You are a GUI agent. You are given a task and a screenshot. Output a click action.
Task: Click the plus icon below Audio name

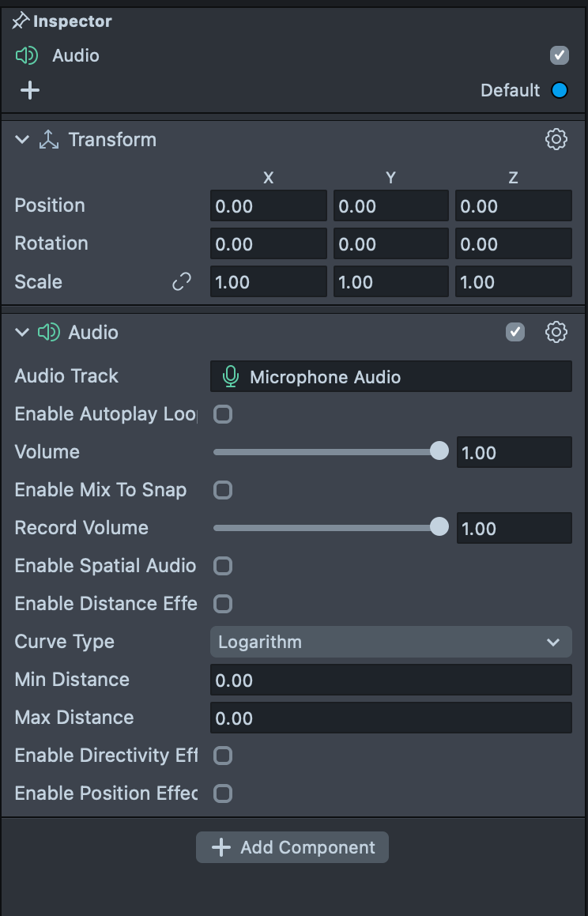point(29,90)
